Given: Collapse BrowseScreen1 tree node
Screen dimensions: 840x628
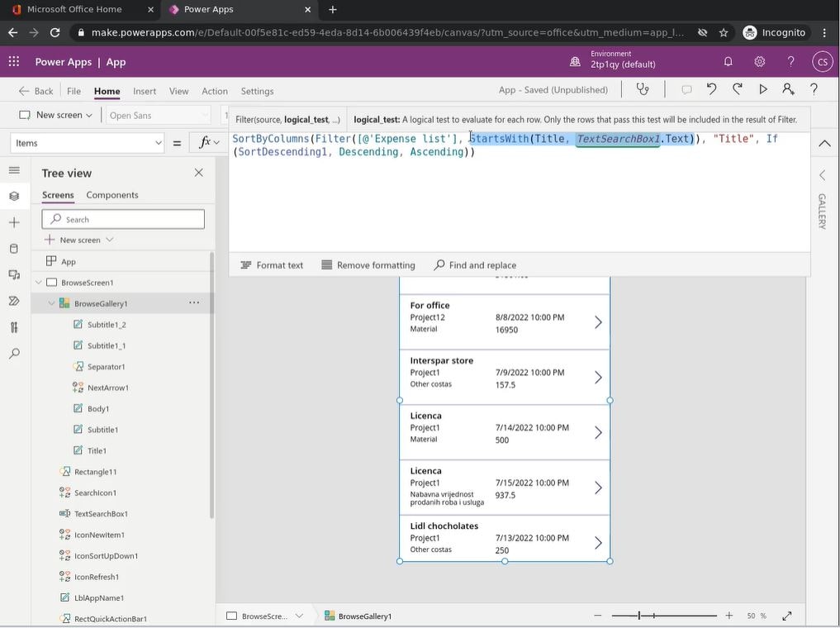Looking at the screenshot, I should [x=39, y=283].
